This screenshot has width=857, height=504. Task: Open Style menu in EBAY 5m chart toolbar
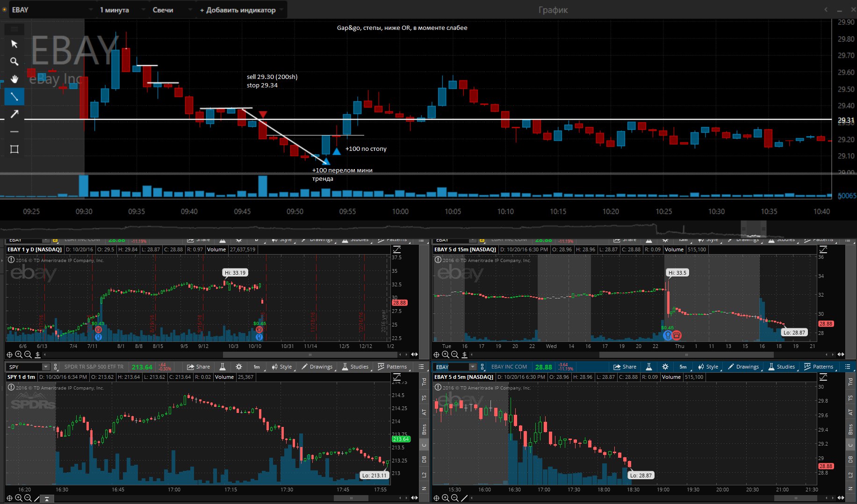tap(708, 367)
